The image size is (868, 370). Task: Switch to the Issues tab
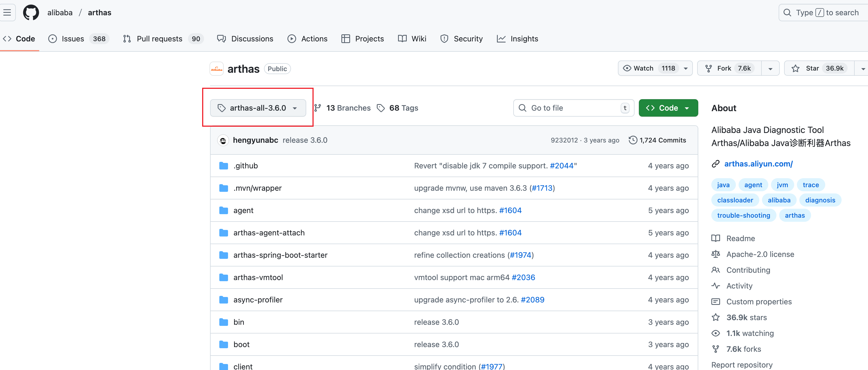click(73, 39)
